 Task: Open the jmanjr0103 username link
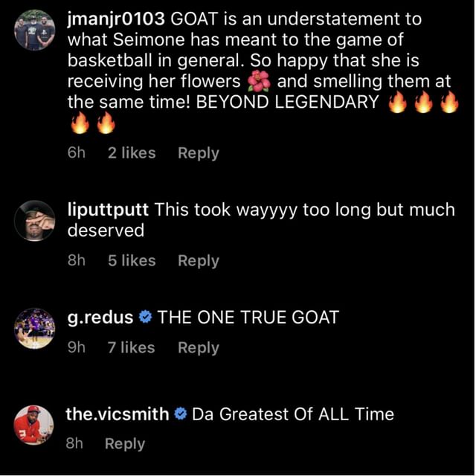click(116, 20)
